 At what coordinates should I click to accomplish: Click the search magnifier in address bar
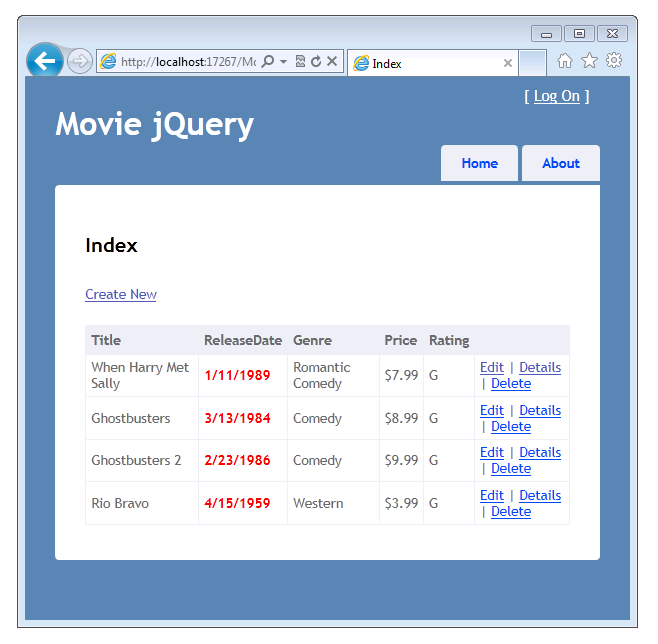pyautogui.click(x=268, y=62)
